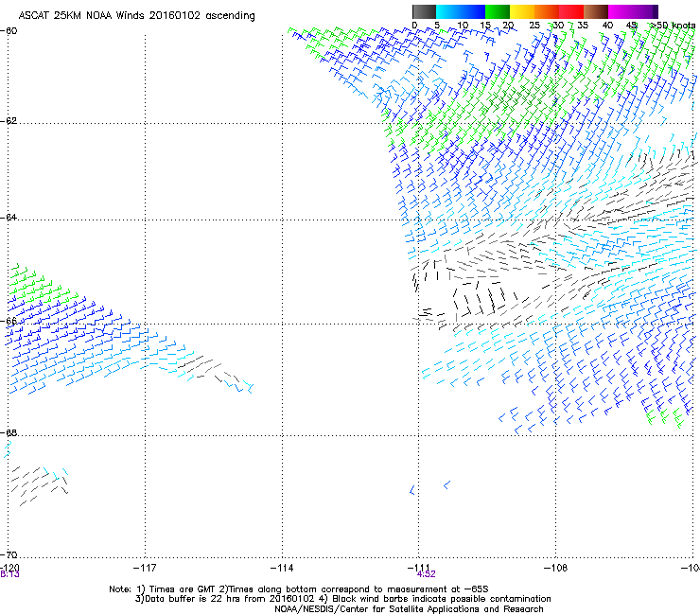This screenshot has height=615, width=700.
Task: Pick the red 30–35 knots color segment
Action: (571, 11)
